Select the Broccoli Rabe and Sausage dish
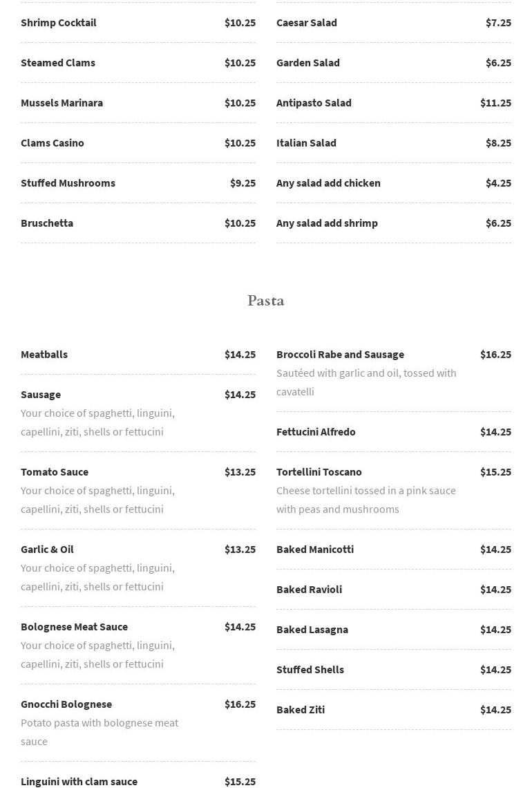The height and width of the screenshot is (788, 532). [x=340, y=355]
